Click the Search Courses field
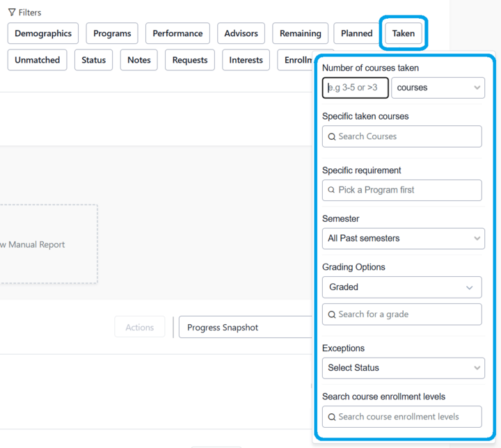The height and width of the screenshot is (448, 501). [401, 136]
